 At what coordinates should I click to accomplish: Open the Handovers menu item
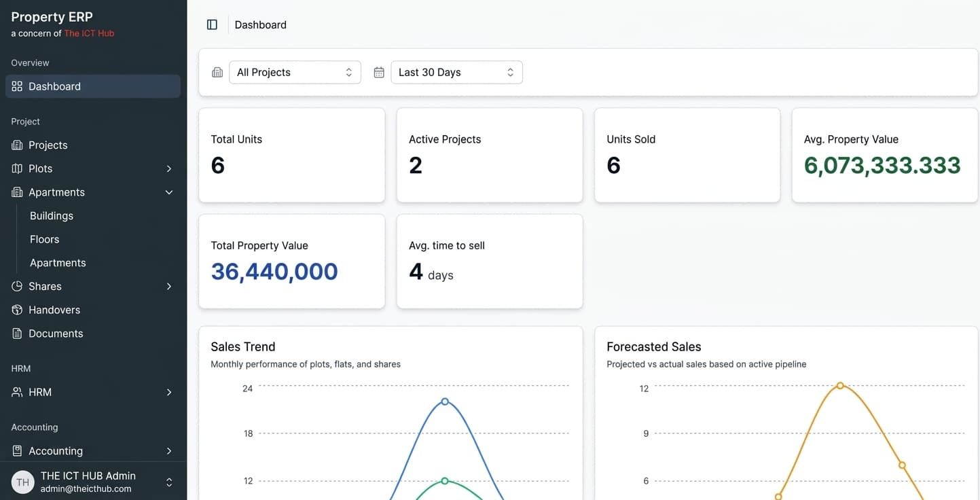[93, 310]
